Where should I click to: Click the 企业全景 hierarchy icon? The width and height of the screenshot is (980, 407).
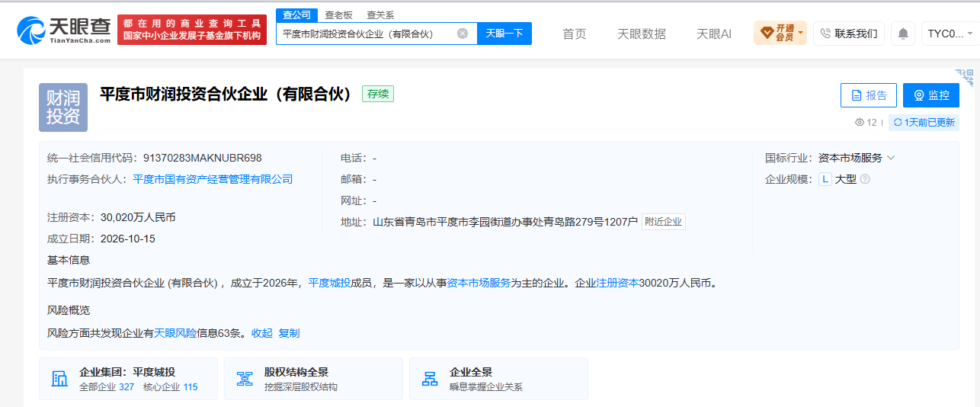[x=430, y=379]
